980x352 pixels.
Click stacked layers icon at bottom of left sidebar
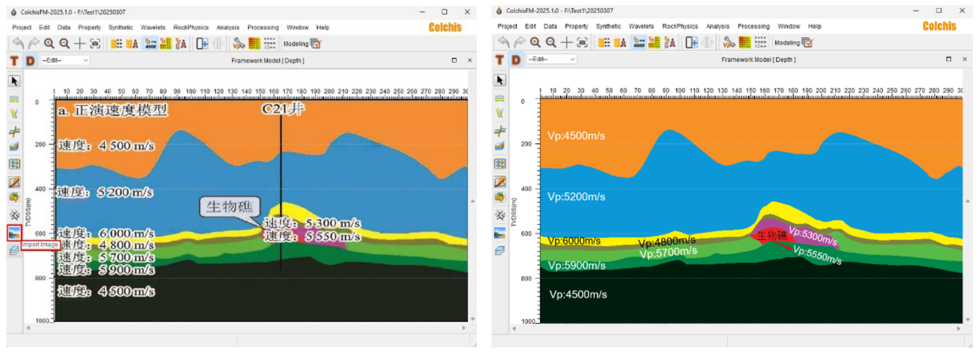pyautogui.click(x=14, y=250)
